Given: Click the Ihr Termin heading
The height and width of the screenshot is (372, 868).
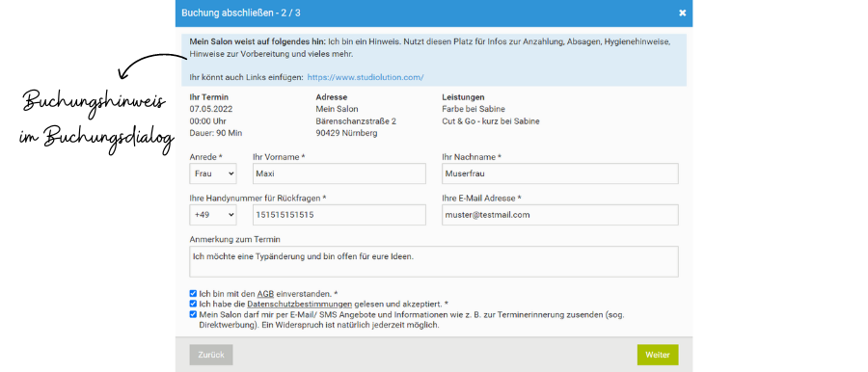Looking at the screenshot, I should point(208,97).
